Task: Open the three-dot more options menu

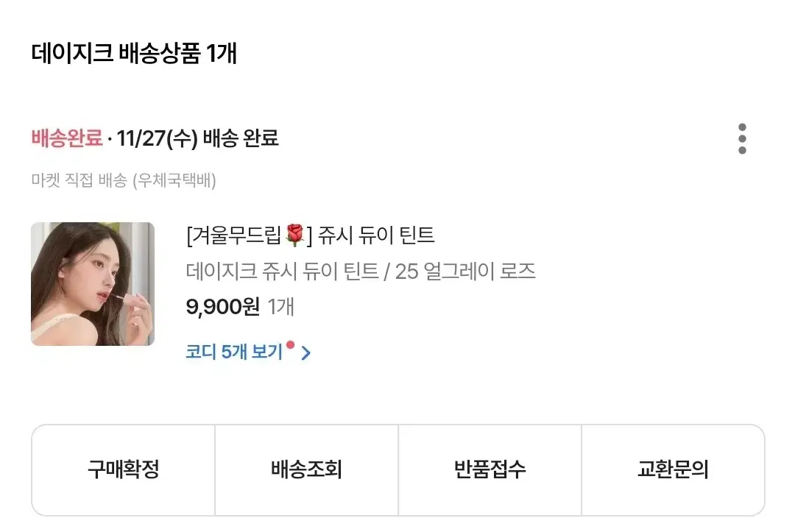Action: tap(742, 138)
